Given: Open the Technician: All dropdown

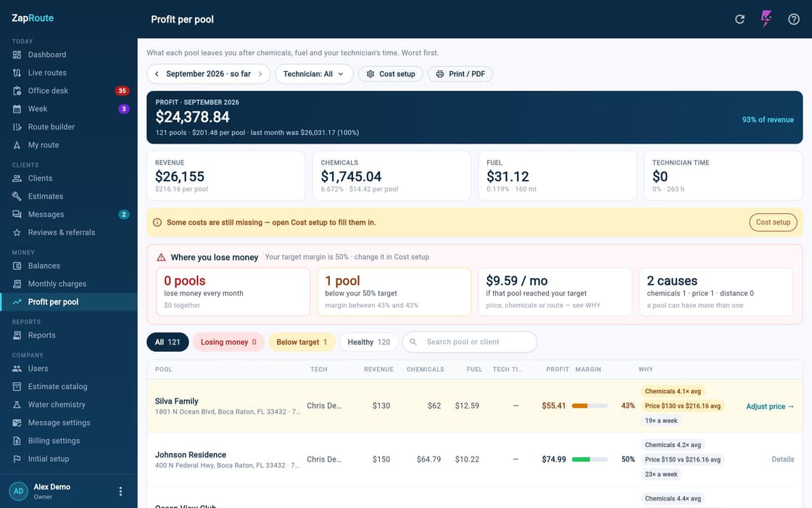Looking at the screenshot, I should [x=314, y=74].
